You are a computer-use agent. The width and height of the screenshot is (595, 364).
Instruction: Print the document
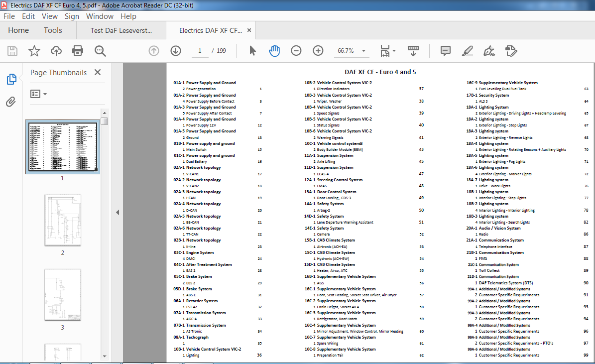(x=78, y=51)
